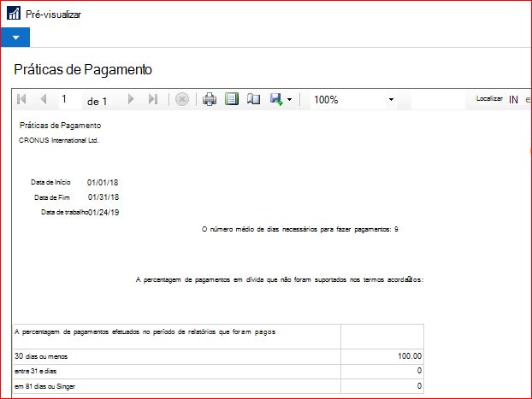Print the report with printer icon

[210, 99]
